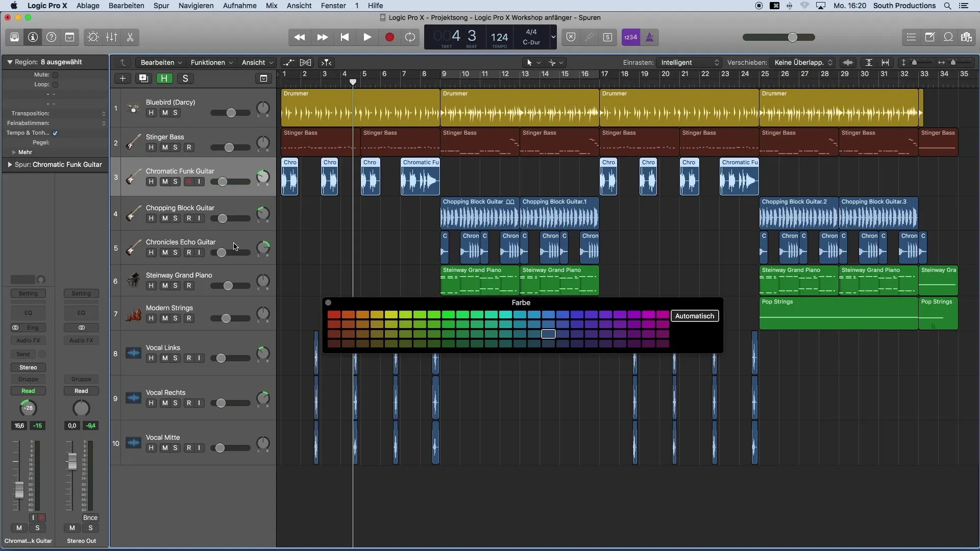This screenshot has width=980, height=551.
Task: Click the Cycle/Loop region toggle button
Action: pyautogui.click(x=410, y=37)
